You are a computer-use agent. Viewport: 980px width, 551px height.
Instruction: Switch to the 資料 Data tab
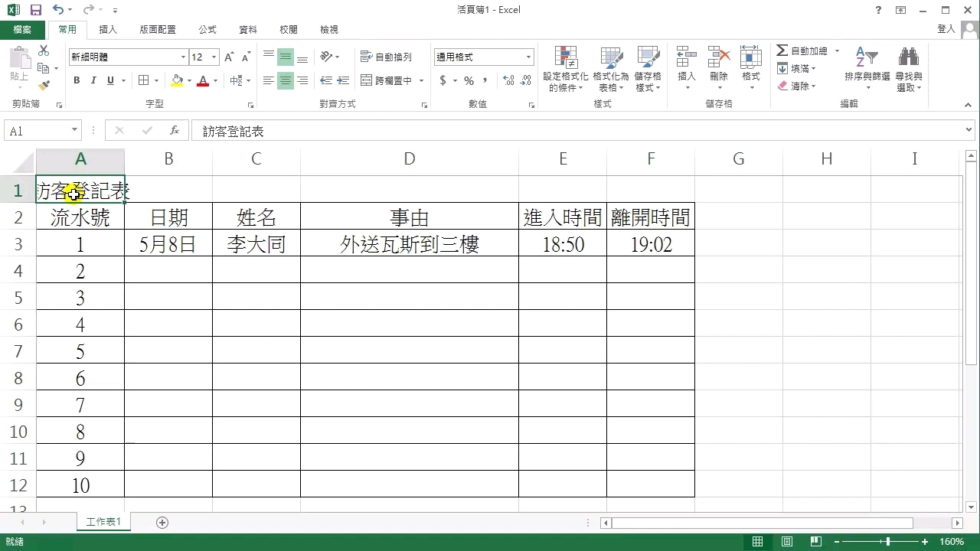coord(248,29)
